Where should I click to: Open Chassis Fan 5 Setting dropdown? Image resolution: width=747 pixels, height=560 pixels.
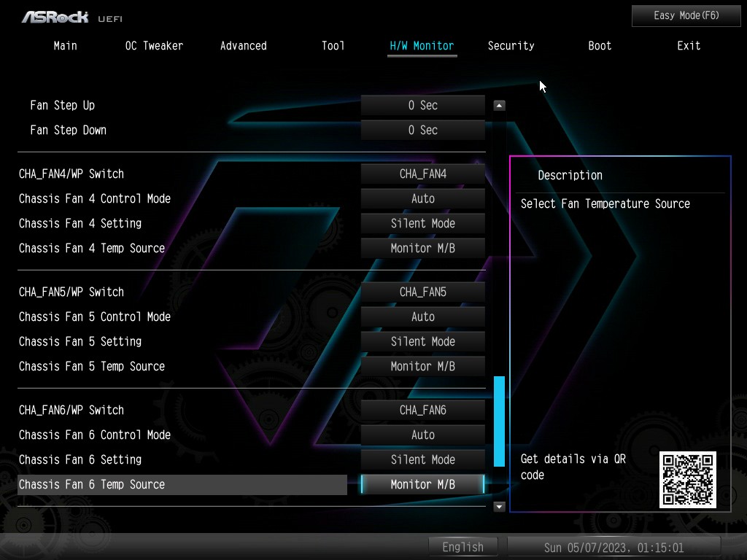point(422,341)
